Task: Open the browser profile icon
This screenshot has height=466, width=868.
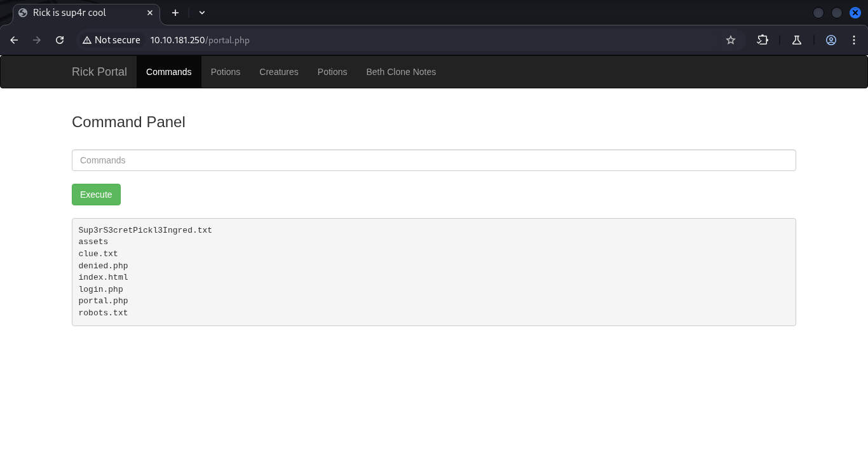Action: (x=831, y=40)
